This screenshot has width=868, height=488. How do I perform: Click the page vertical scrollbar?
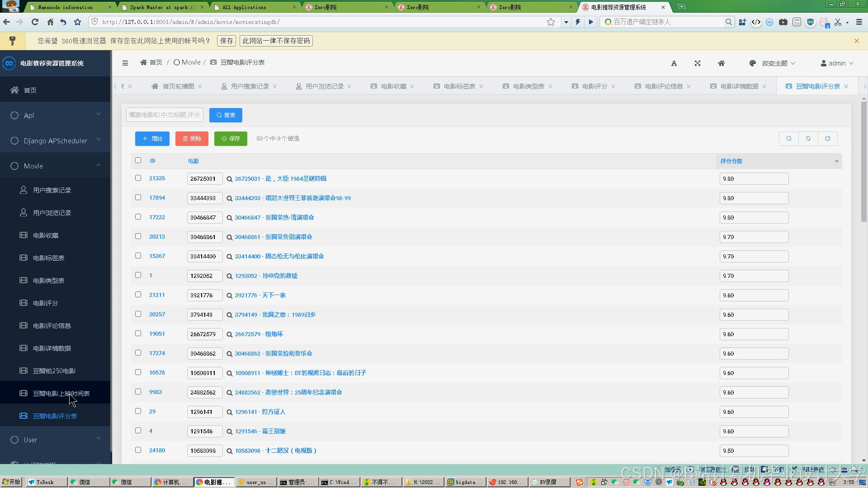click(x=863, y=163)
